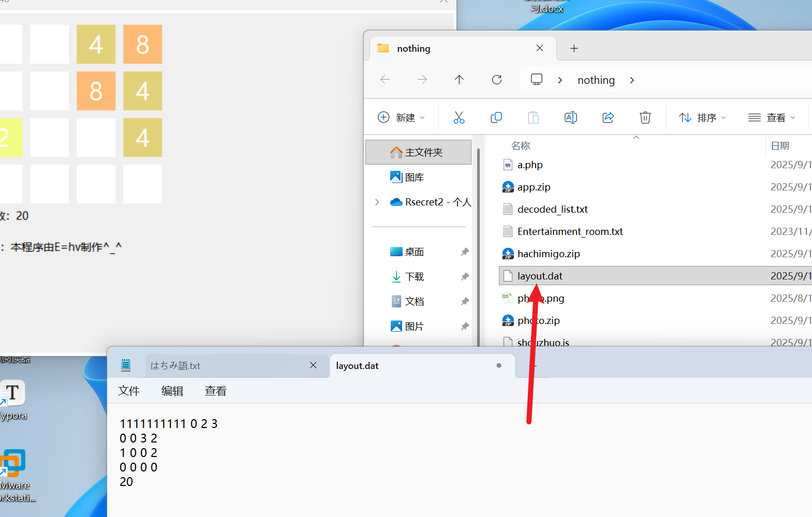This screenshot has width=812, height=517.
Task: Click the pin icon next to 下载
Action: [465, 276]
